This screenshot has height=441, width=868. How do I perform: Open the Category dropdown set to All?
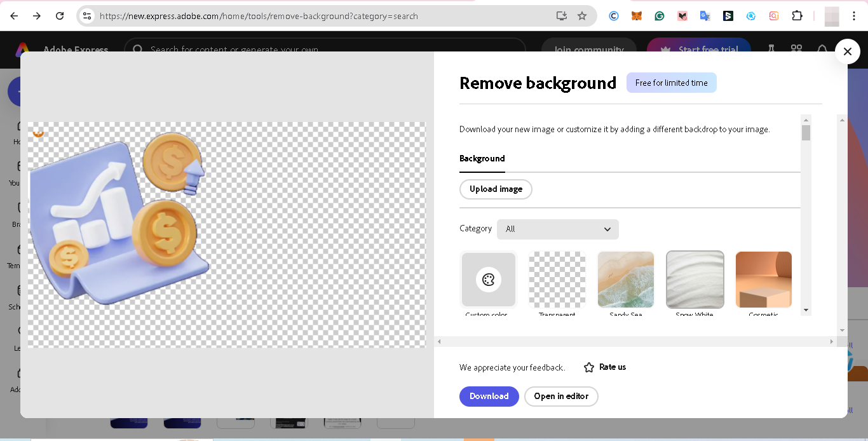[557, 229]
